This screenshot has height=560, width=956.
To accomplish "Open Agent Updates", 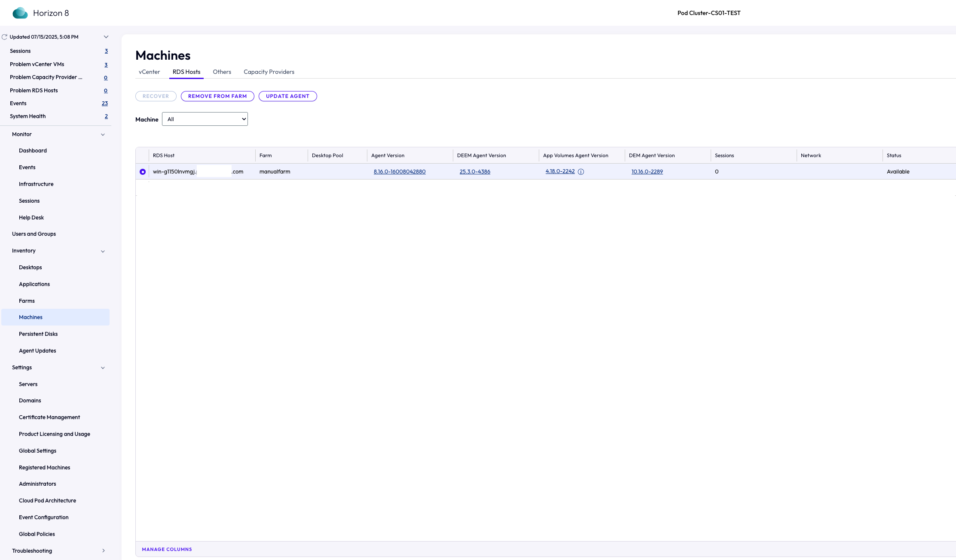I will (37, 350).
